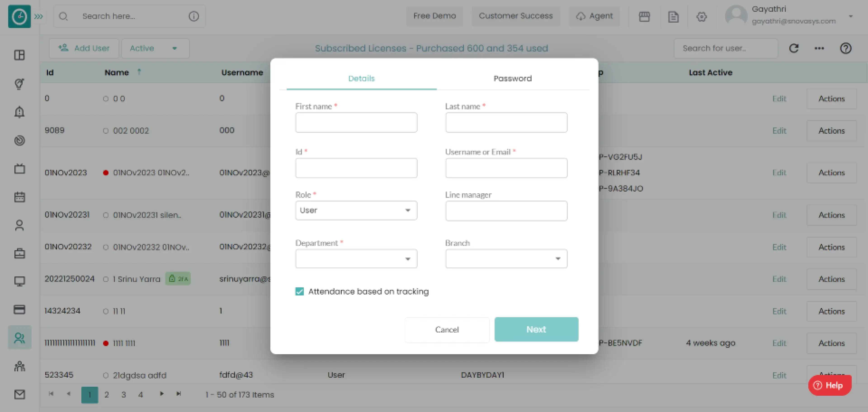This screenshot has width=868, height=412.
Task: Click the question mark help icon in toolbar
Action: pos(845,49)
